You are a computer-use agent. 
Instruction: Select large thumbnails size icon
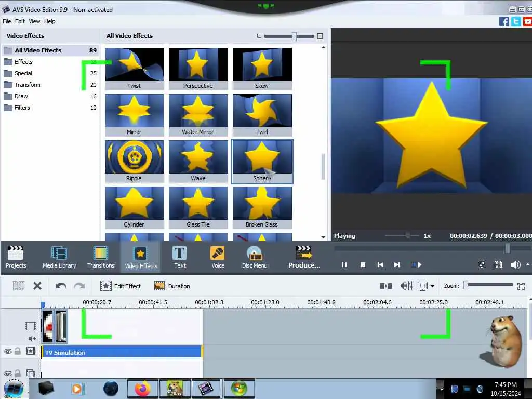320,36
